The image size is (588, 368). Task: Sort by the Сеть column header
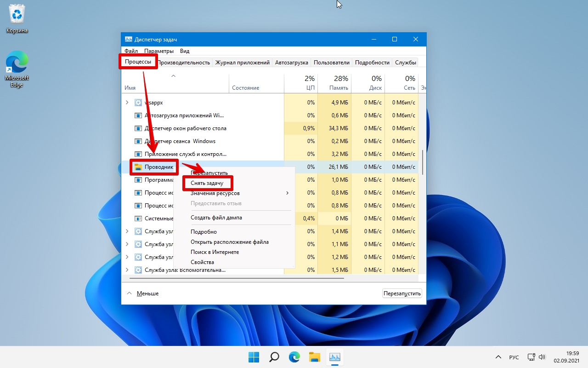point(401,83)
